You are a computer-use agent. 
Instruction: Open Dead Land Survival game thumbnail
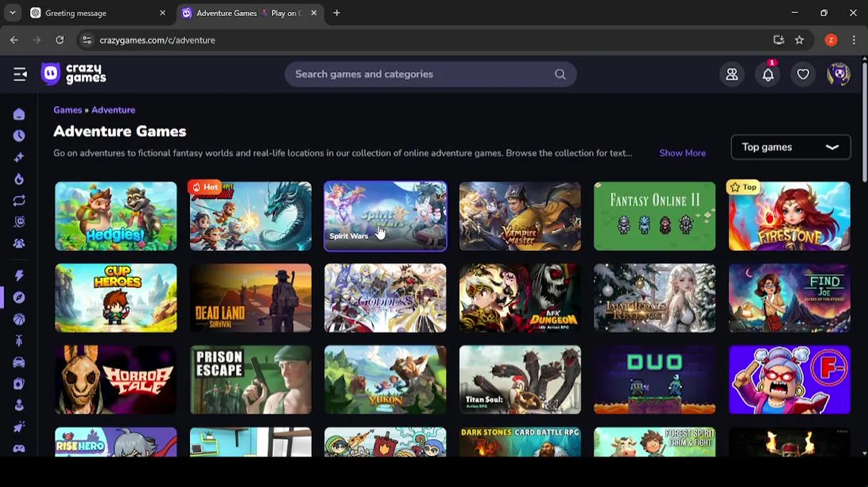250,298
